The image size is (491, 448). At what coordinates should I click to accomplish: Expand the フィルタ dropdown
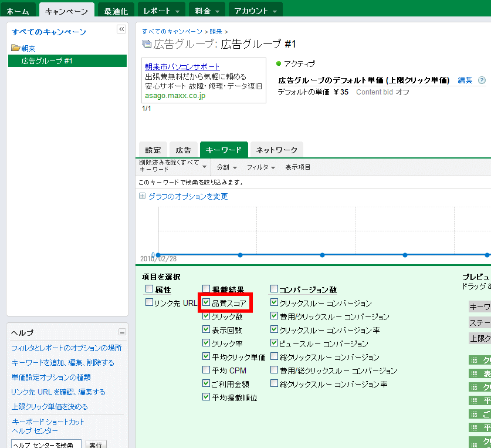click(x=261, y=167)
